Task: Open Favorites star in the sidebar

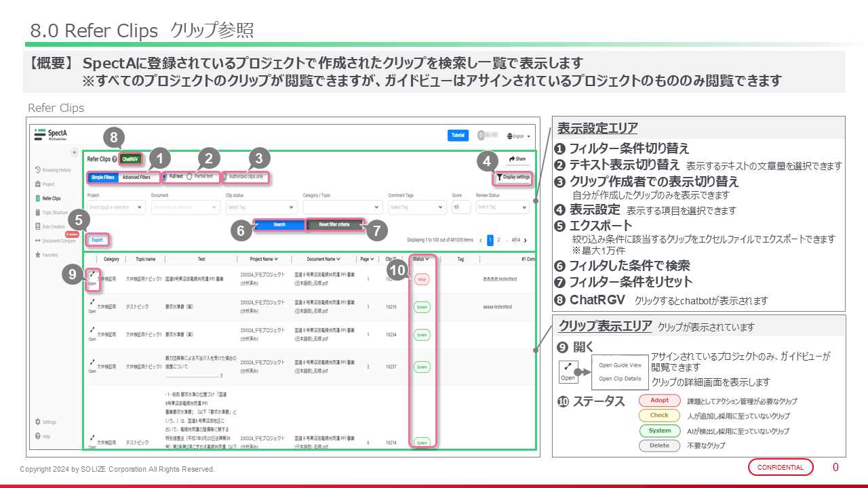Action: click(37, 255)
